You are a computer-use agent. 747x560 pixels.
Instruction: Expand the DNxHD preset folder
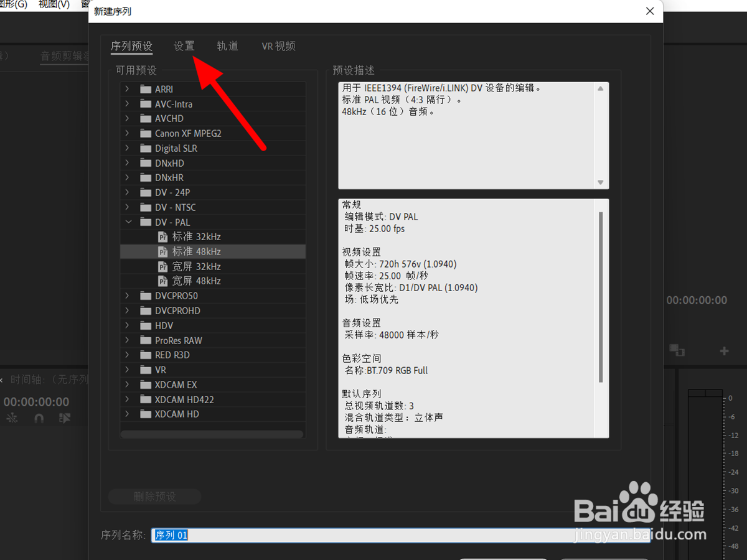[x=128, y=163]
